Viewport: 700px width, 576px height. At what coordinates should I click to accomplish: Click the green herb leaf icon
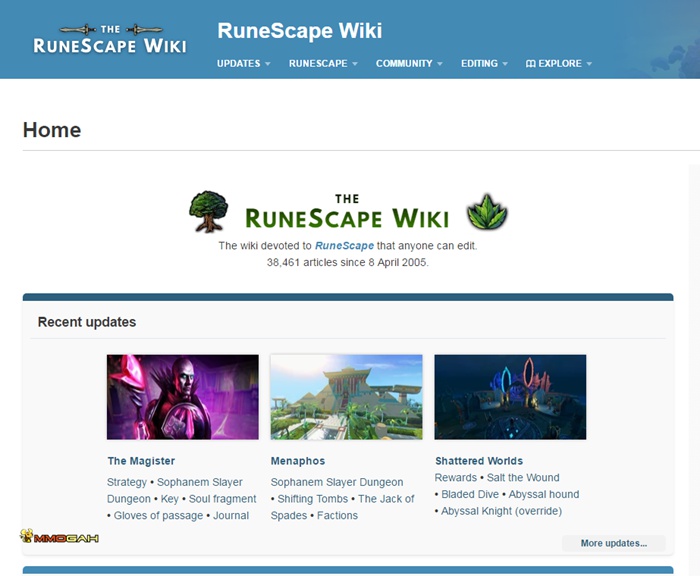pos(487,212)
